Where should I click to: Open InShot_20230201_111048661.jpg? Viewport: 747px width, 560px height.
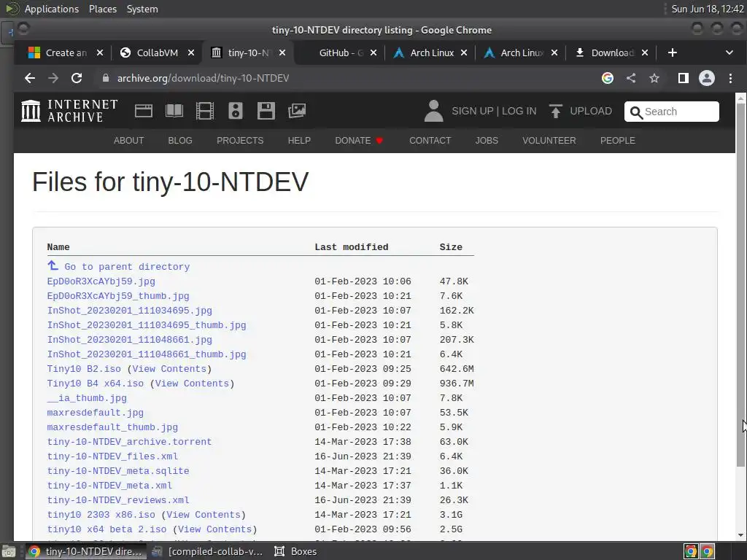click(130, 340)
